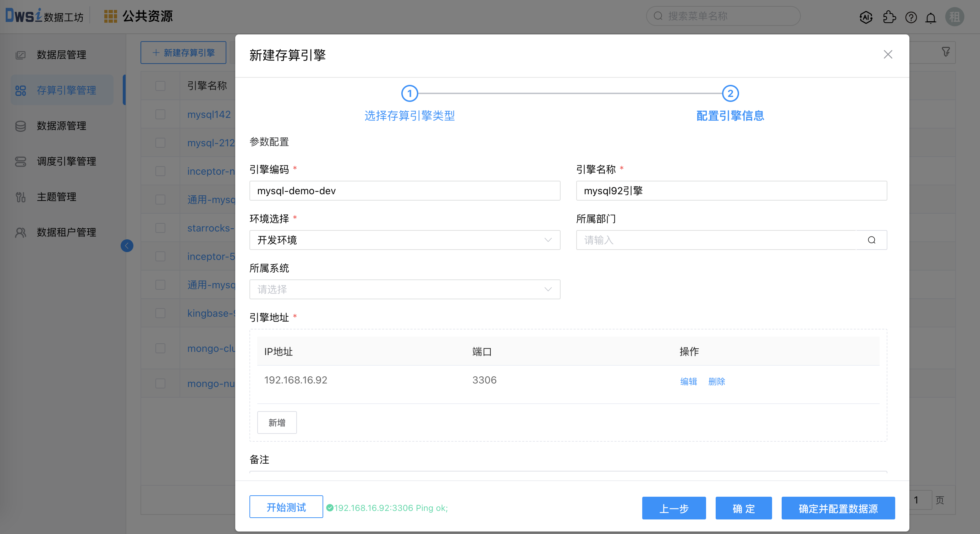980x534 pixels.
Task: Toggle the select-all checkbox in table header
Action: (160, 86)
